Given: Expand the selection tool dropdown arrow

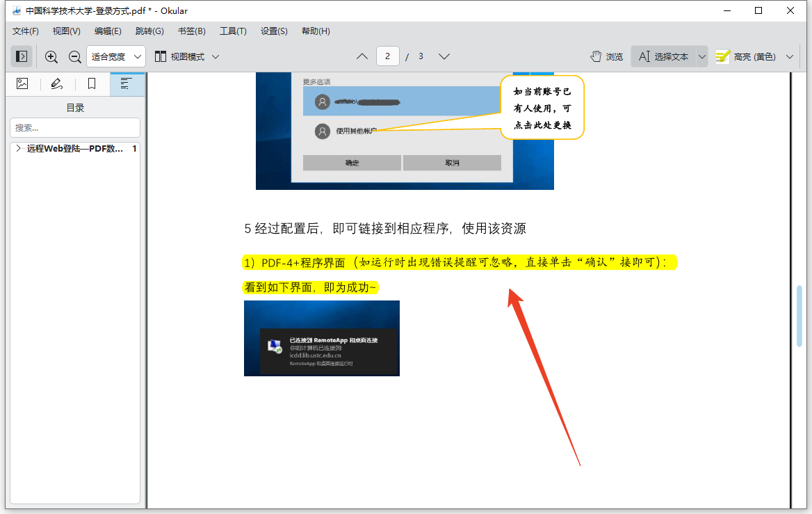Looking at the screenshot, I should pyautogui.click(x=702, y=56).
